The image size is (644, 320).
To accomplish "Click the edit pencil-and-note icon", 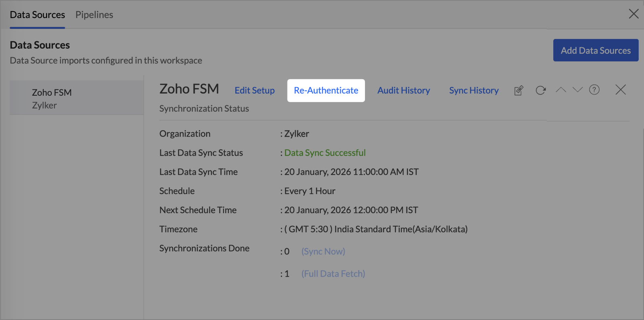I will (x=519, y=90).
